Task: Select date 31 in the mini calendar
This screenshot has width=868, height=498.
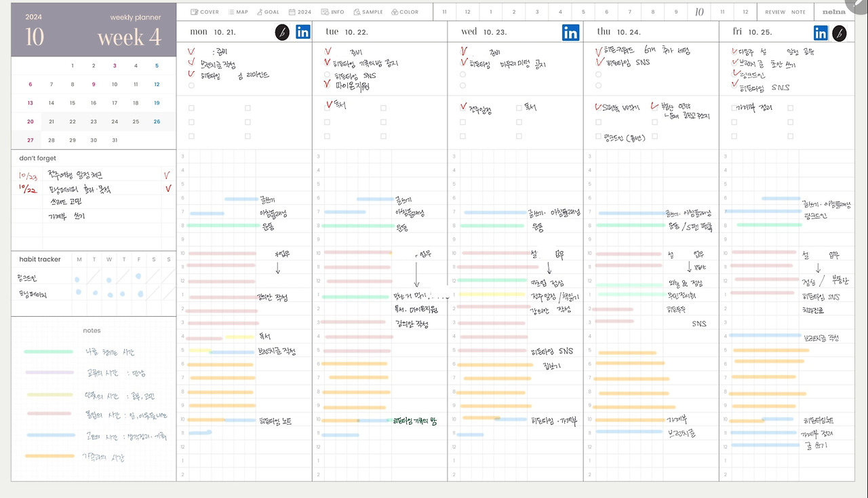Action: [x=114, y=140]
